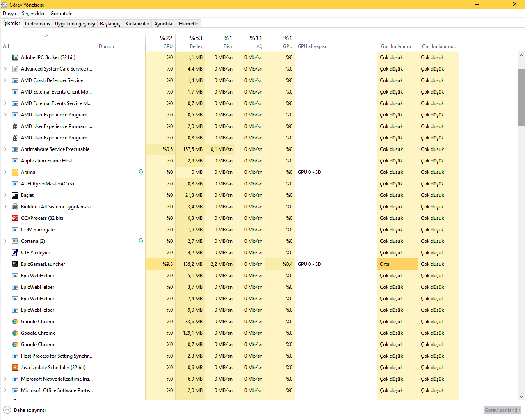Image resolution: width=525 pixels, height=420 pixels.
Task: Expand the Microsoft Office Software Prote... group
Action: coord(5,390)
